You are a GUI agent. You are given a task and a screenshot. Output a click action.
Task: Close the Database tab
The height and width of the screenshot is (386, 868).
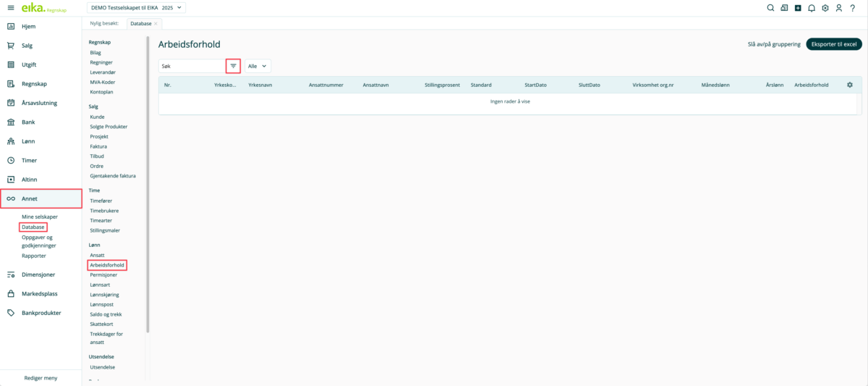pos(156,24)
